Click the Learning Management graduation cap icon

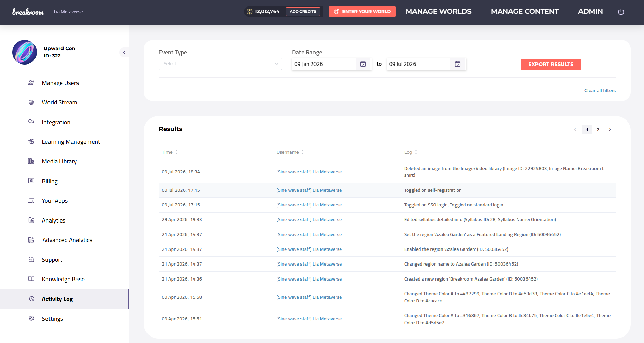coord(31,141)
